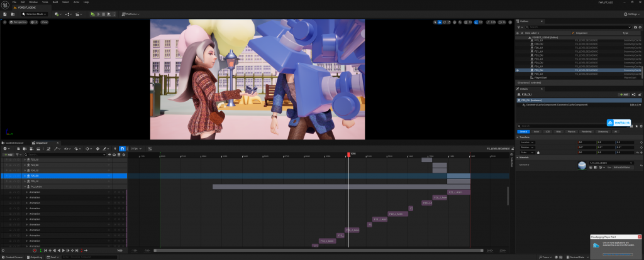The image size is (644, 260).
Task: Toggle the blue Snapping magnet icon in Sequencer
Action: click(122, 148)
